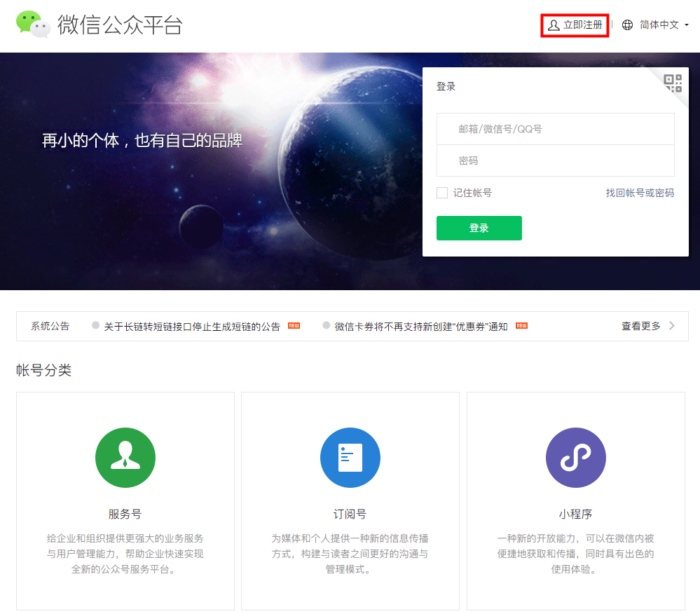Select the 服务号 (Service Account) icon

tap(125, 457)
